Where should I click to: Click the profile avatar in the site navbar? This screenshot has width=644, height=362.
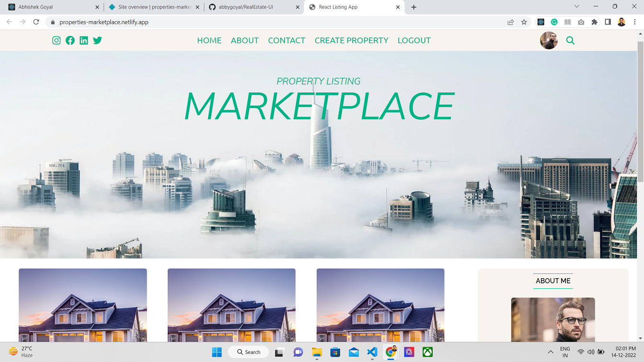pos(549,41)
